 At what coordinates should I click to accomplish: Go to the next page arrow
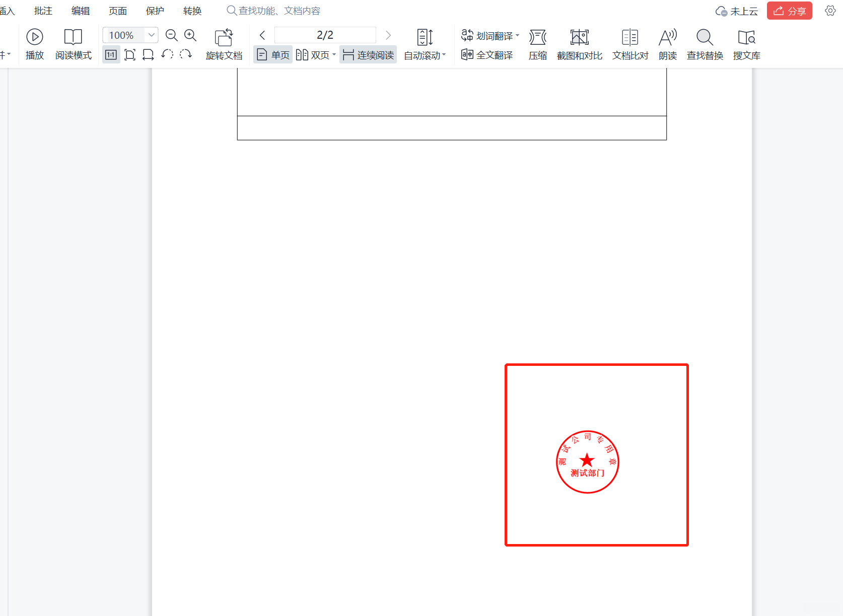click(388, 35)
